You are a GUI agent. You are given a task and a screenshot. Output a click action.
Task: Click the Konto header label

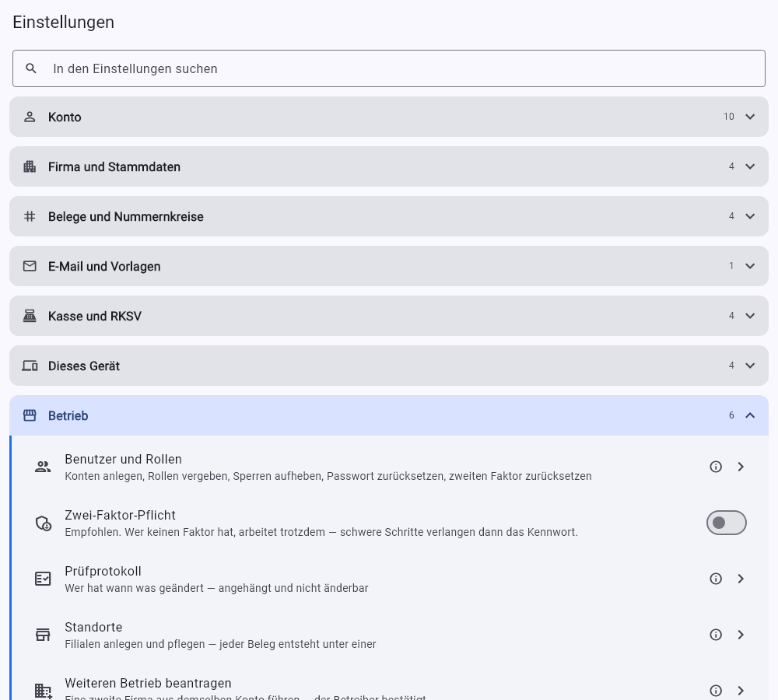coord(65,117)
